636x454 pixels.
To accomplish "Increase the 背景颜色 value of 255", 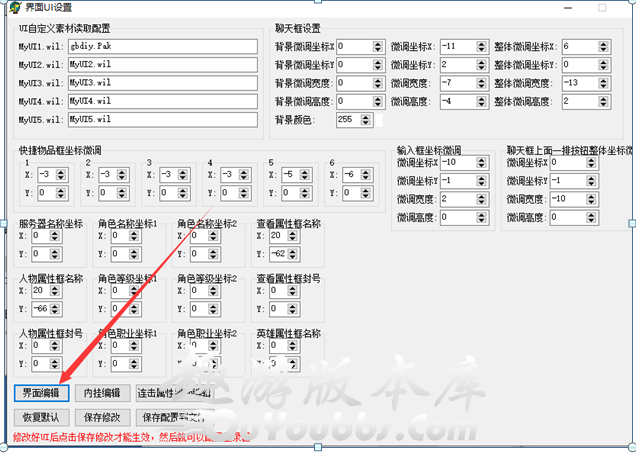I will pos(365,116).
